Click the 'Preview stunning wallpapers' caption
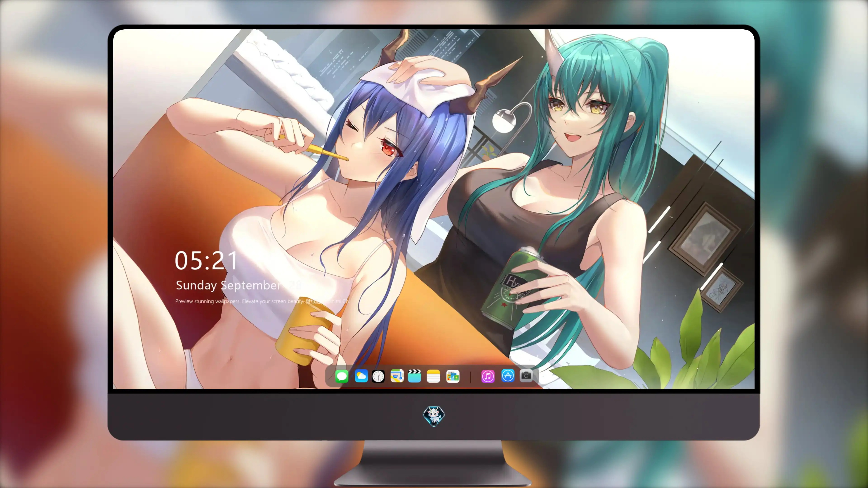 pyautogui.click(x=262, y=301)
